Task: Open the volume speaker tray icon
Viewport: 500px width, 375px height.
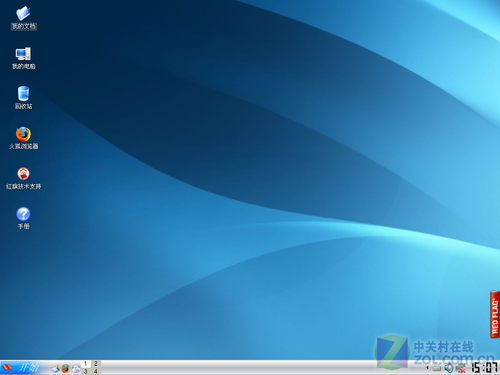Action: [449, 368]
